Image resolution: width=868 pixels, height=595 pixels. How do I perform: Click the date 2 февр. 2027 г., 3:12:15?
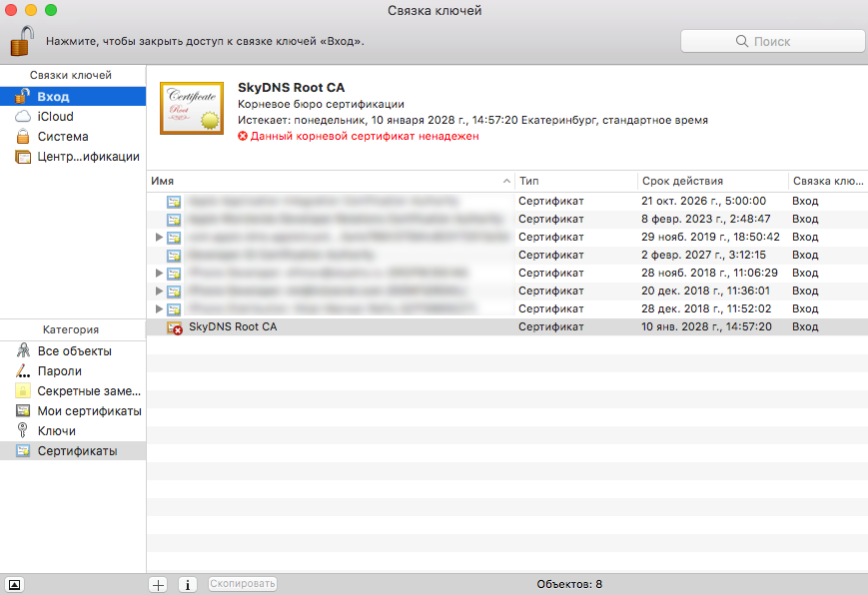703,255
